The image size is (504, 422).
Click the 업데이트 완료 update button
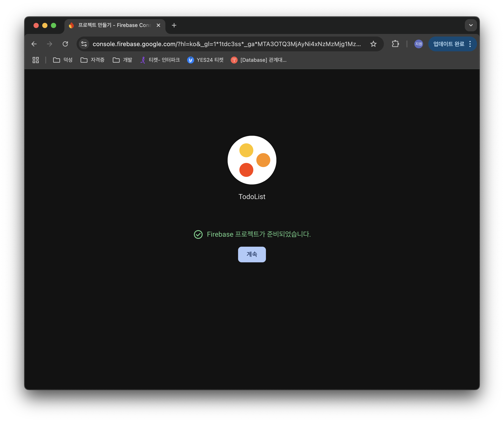tap(449, 44)
